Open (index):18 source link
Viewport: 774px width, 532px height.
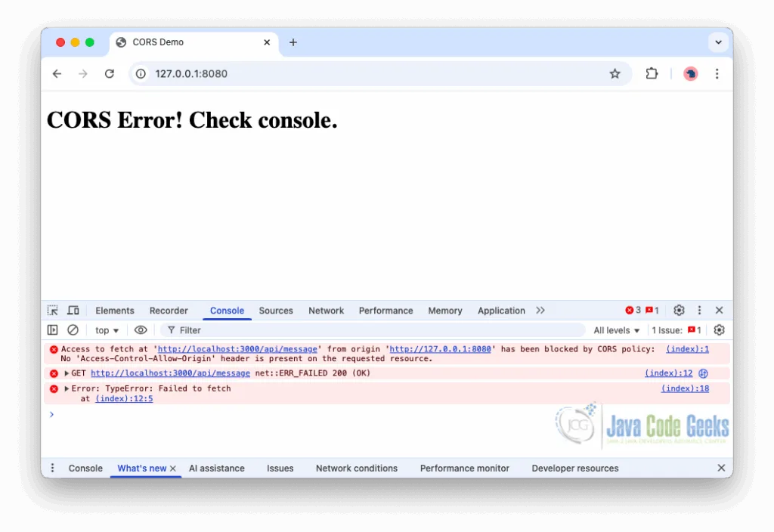[x=685, y=388]
